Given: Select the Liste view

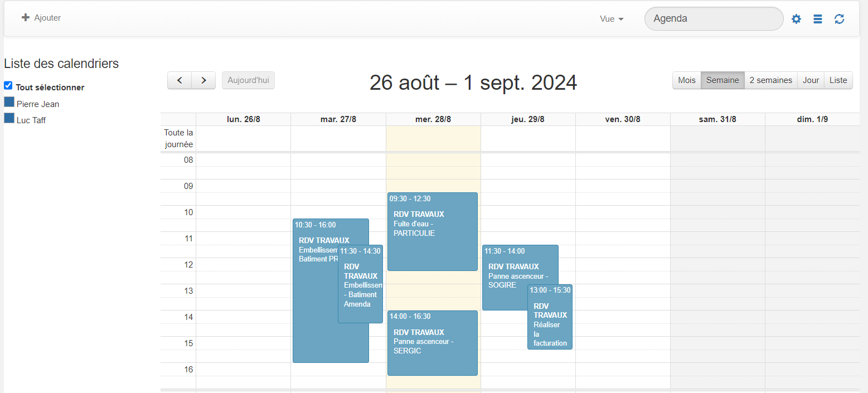Looking at the screenshot, I should [838, 80].
